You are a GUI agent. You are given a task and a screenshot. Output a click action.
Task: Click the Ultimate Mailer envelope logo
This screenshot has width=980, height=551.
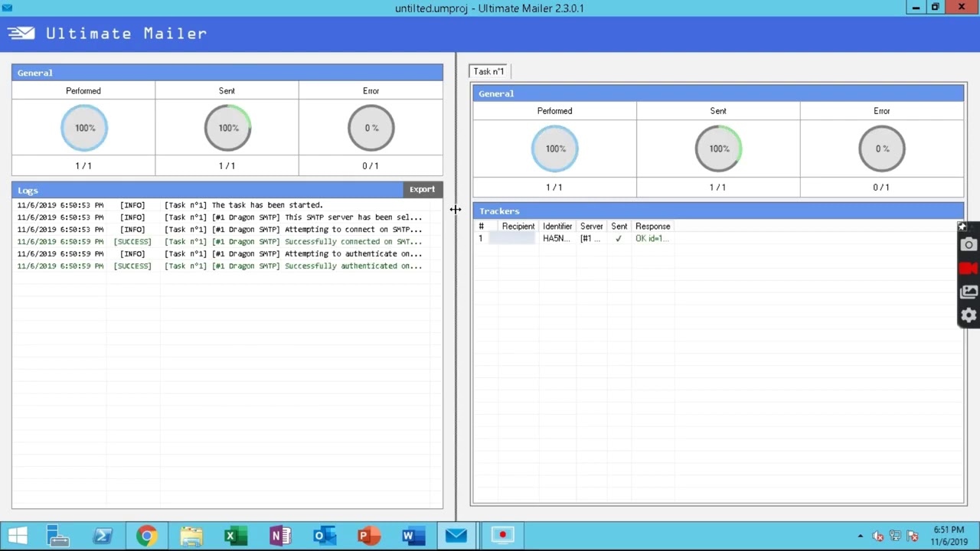pyautogui.click(x=21, y=33)
